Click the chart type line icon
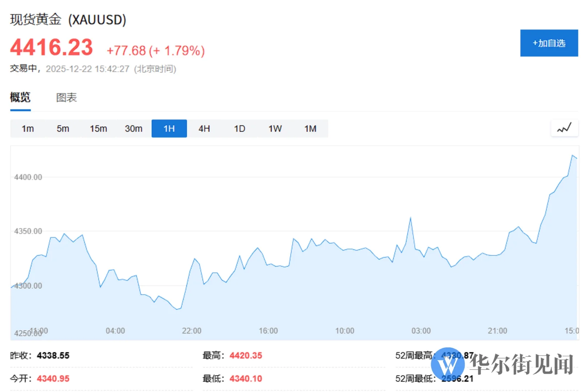This screenshot has width=584, height=392. (x=564, y=128)
